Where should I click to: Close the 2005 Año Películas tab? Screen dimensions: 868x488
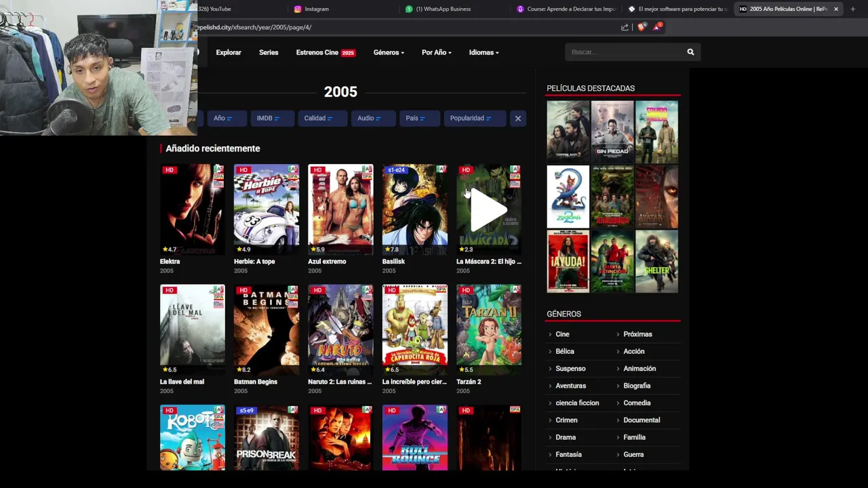click(835, 9)
